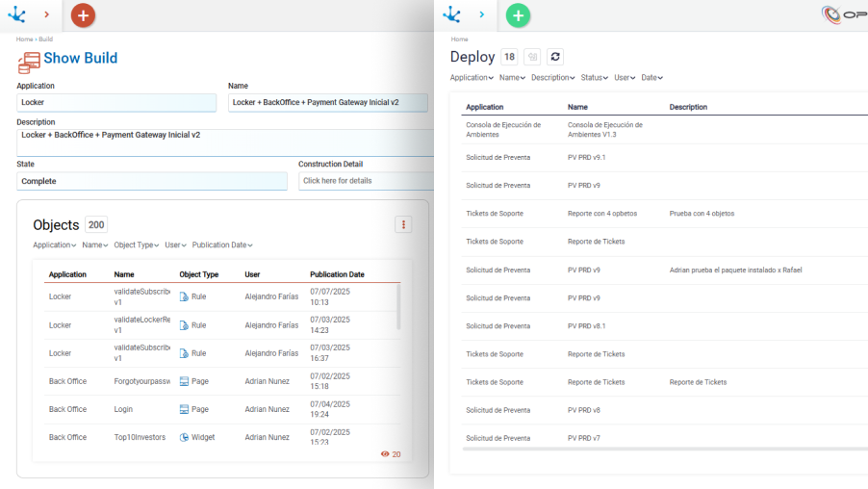Click the Objects count badge 200

[96, 225]
